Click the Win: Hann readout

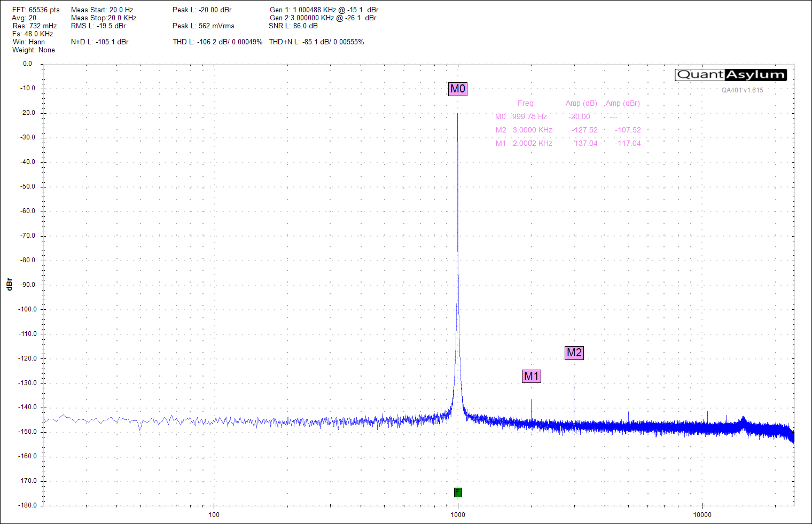(29, 42)
